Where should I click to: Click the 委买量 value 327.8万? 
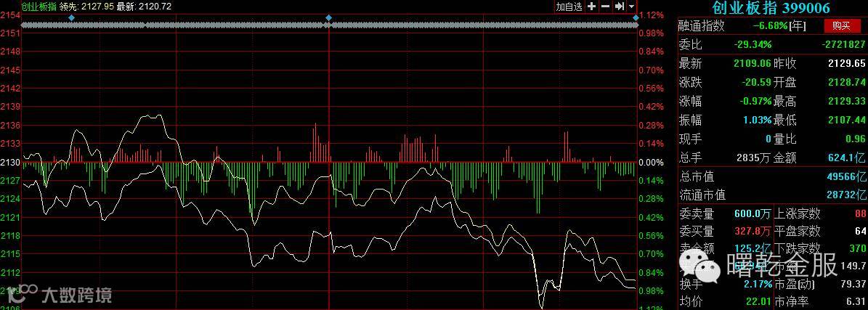coord(753,231)
